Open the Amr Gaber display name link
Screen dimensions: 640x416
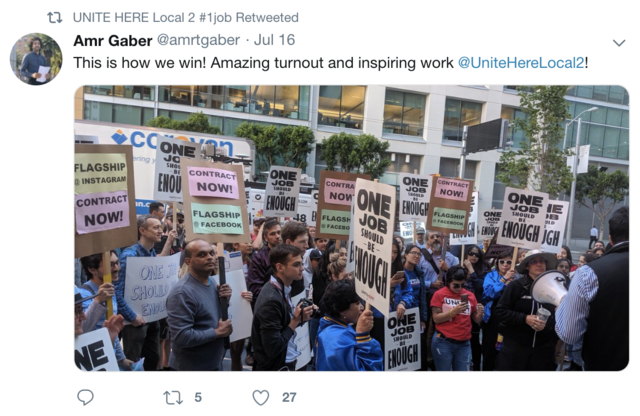click(113, 40)
